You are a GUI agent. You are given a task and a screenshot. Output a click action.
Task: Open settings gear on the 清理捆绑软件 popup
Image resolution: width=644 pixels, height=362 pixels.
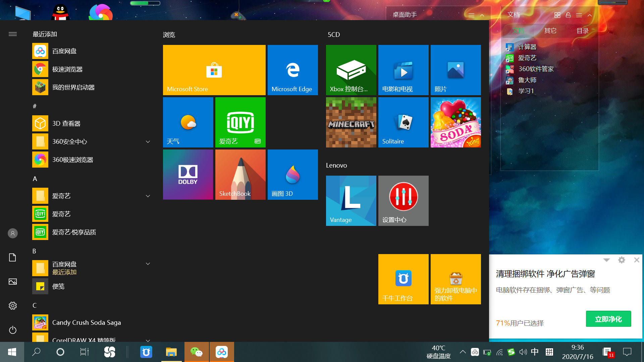[622, 260]
